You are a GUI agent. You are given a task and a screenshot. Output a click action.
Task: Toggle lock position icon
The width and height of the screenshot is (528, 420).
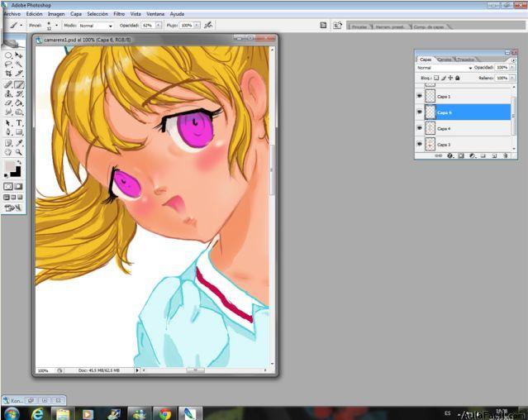450,78
